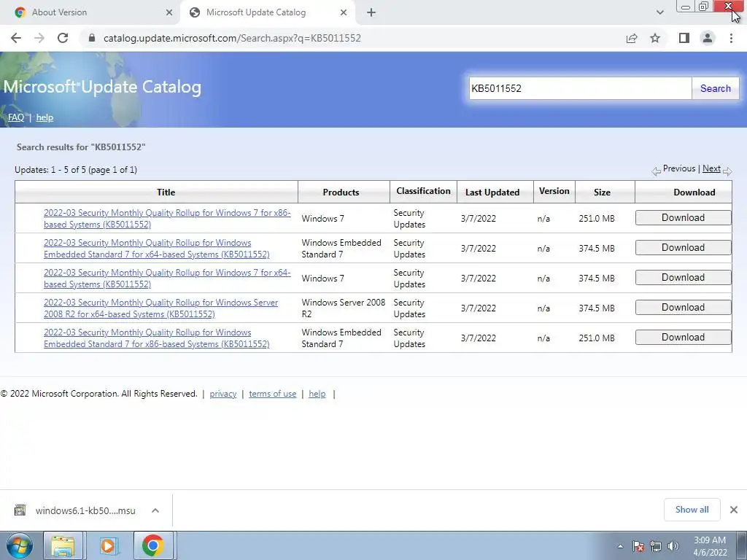
Task: Download the Embedded Standard 7 x86 update
Action: click(683, 338)
